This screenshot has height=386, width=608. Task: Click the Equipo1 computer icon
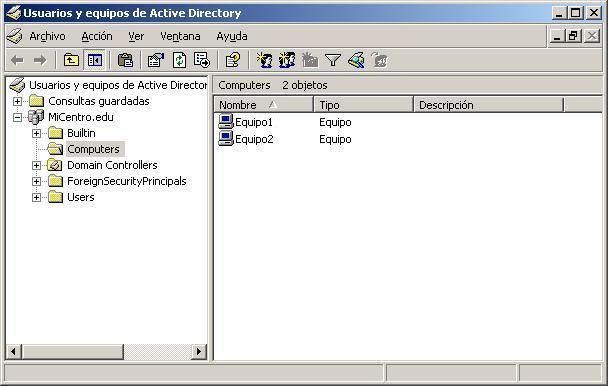tap(226, 121)
